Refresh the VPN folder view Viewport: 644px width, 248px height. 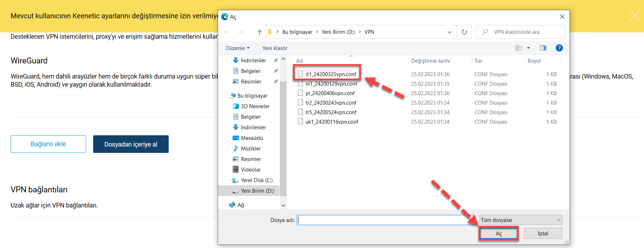(x=464, y=32)
